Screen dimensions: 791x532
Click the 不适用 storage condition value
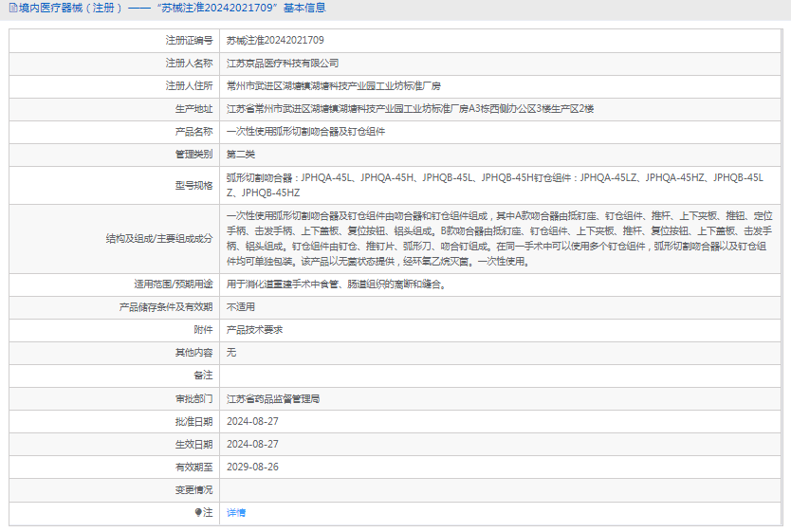click(x=241, y=307)
